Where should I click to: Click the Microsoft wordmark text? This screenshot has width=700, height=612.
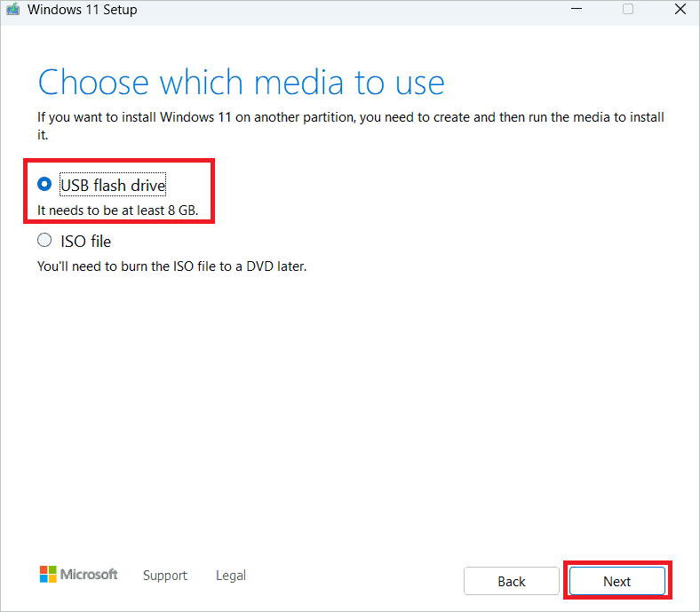[89, 574]
